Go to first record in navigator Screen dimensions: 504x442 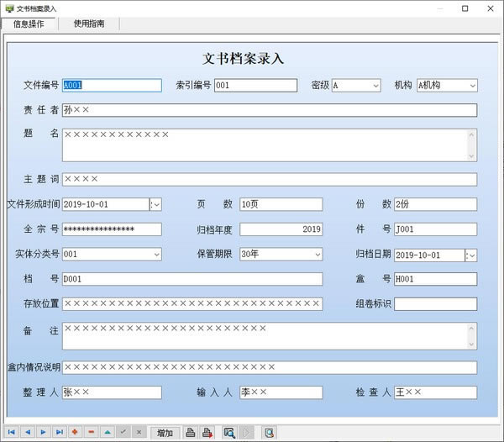12,432
